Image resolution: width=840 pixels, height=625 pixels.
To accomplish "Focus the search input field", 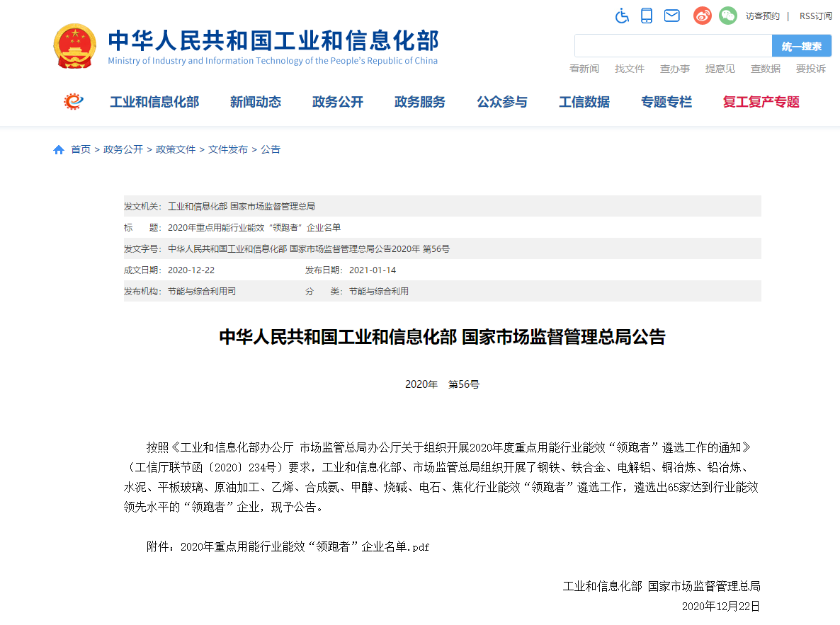I will [x=674, y=46].
